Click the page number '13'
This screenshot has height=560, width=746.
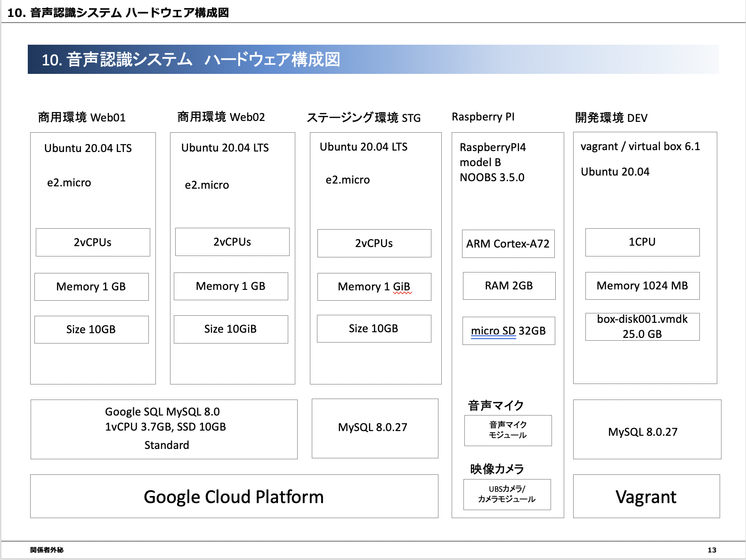[712, 550]
